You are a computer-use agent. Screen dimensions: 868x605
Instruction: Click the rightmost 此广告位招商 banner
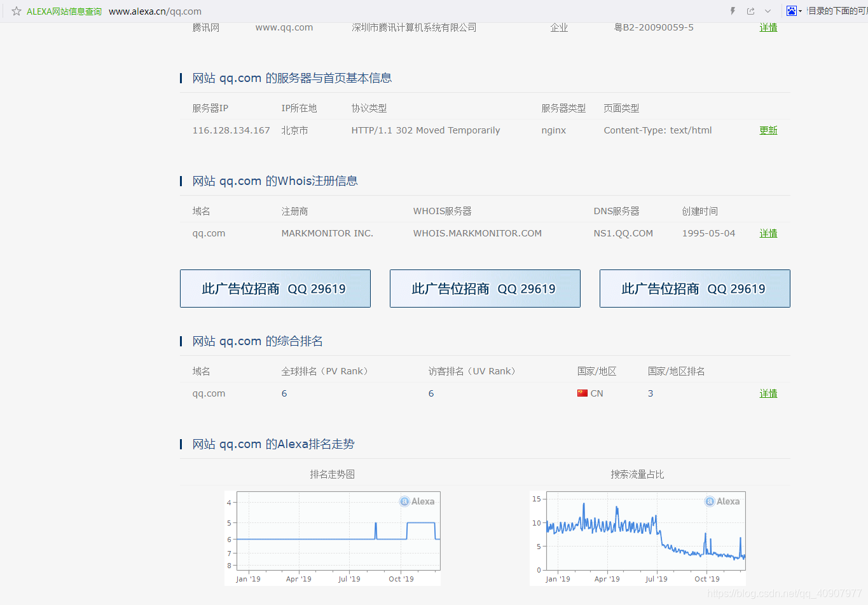click(x=695, y=289)
